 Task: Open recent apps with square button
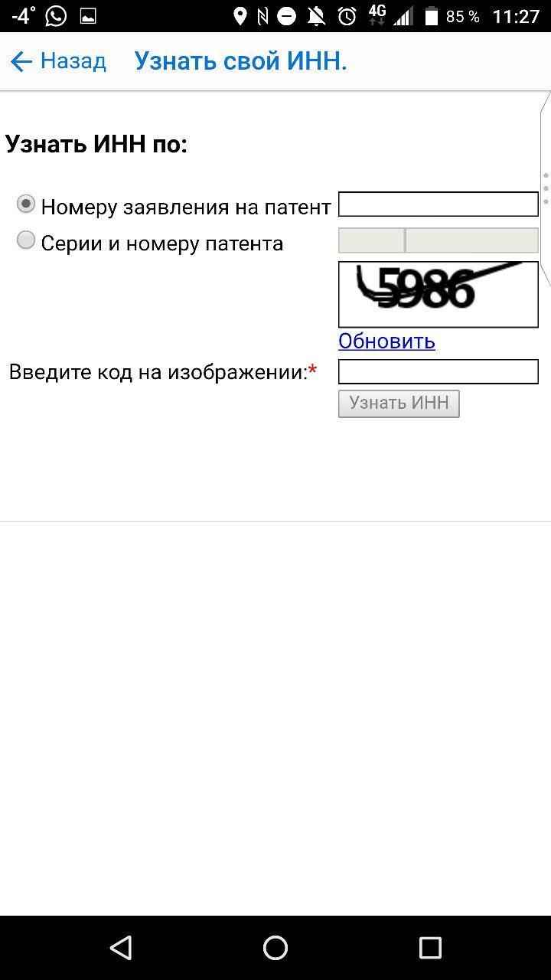[430, 948]
